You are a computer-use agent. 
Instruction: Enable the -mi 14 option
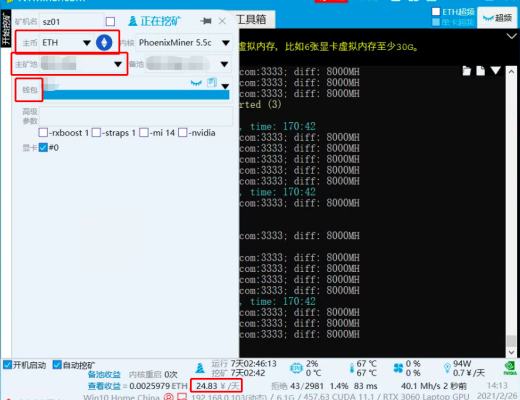pos(144,133)
